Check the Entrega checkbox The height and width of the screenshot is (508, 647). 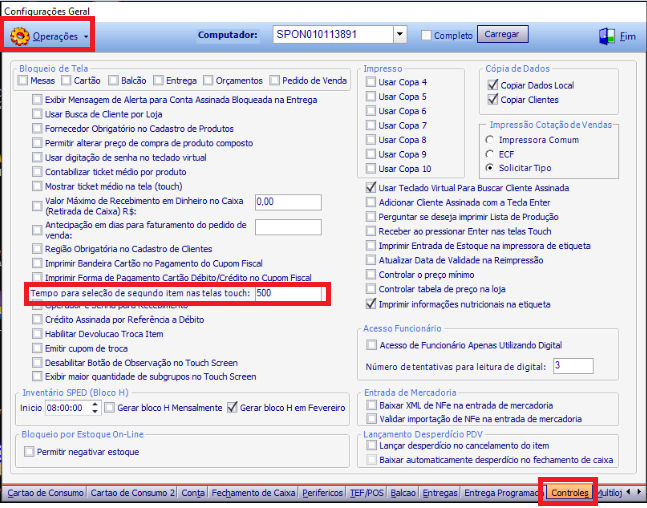click(158, 80)
